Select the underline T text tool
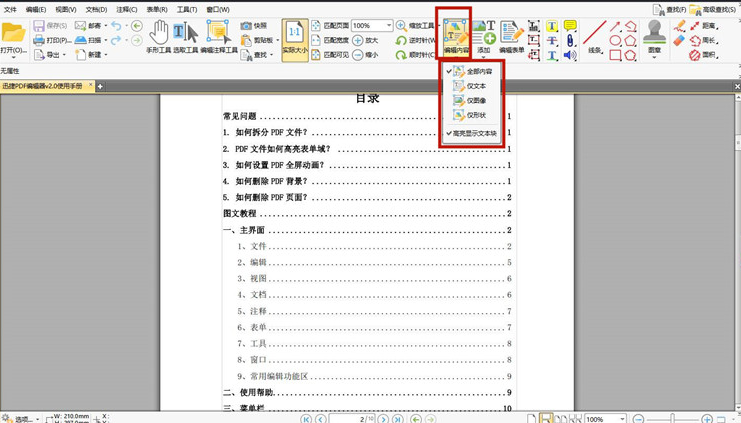The height and width of the screenshot is (423, 741). click(551, 55)
